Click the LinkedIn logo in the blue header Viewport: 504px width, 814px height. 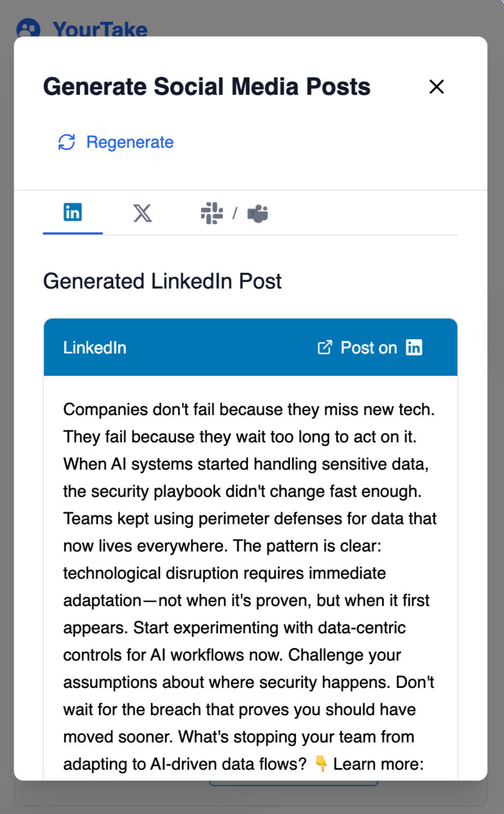pyautogui.click(x=414, y=348)
